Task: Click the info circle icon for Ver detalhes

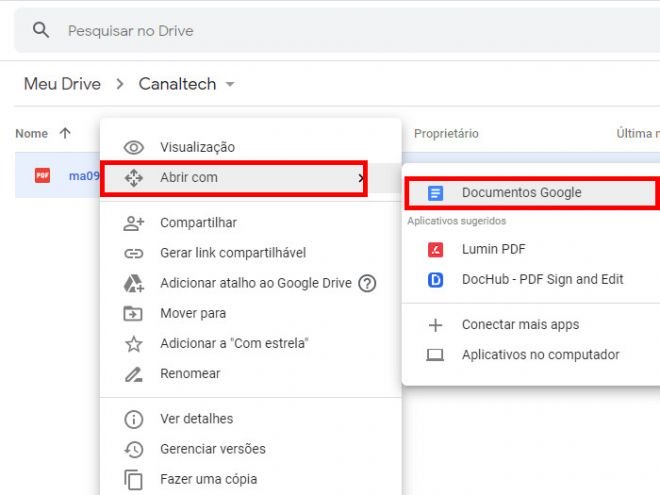Action: pos(133,419)
